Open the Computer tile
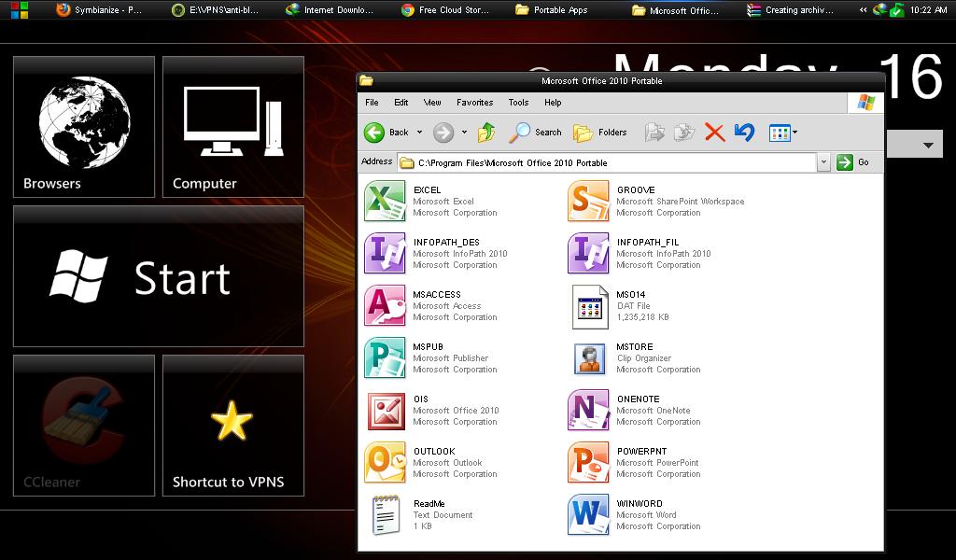Image resolution: width=956 pixels, height=560 pixels. (x=233, y=127)
